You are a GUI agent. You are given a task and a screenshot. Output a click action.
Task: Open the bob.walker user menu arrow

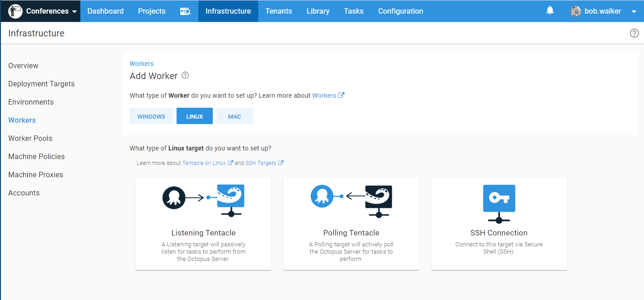click(x=634, y=12)
